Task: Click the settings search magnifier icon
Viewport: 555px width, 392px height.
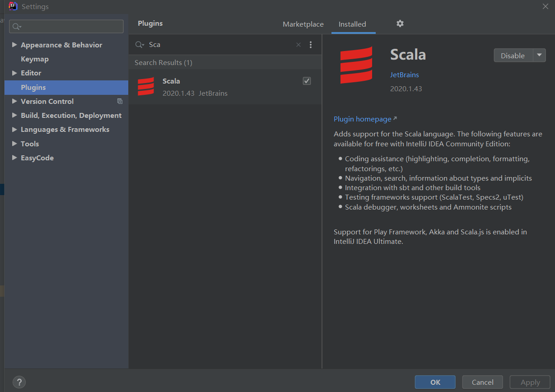Action: click(x=17, y=27)
